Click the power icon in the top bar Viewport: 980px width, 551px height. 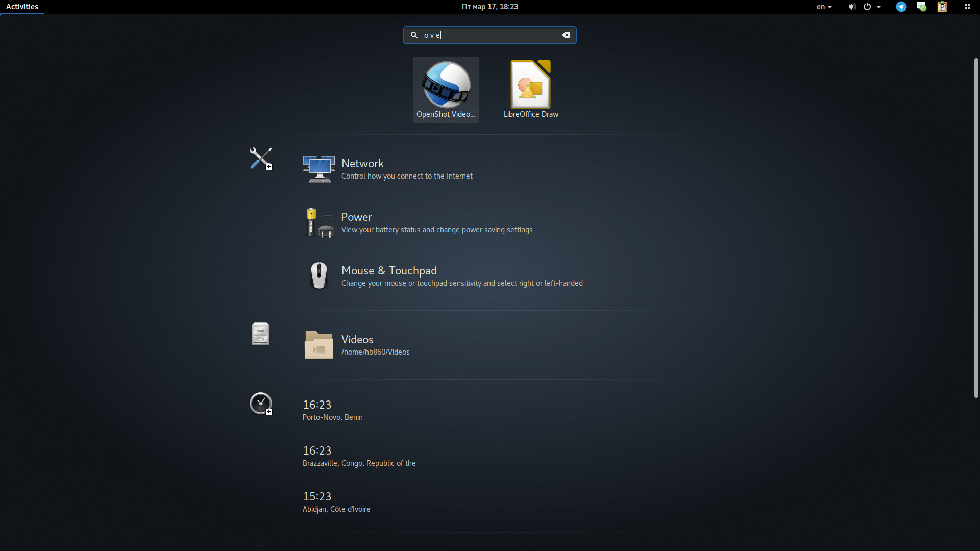[x=867, y=7]
